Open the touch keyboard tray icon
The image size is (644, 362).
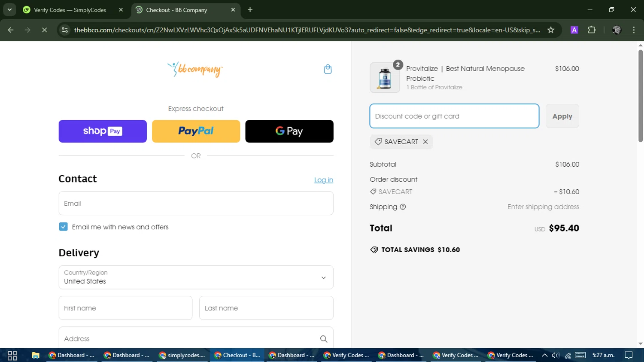coord(580,355)
